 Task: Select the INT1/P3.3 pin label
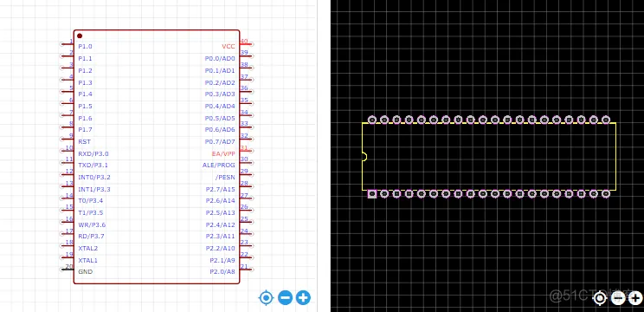pyautogui.click(x=94, y=190)
